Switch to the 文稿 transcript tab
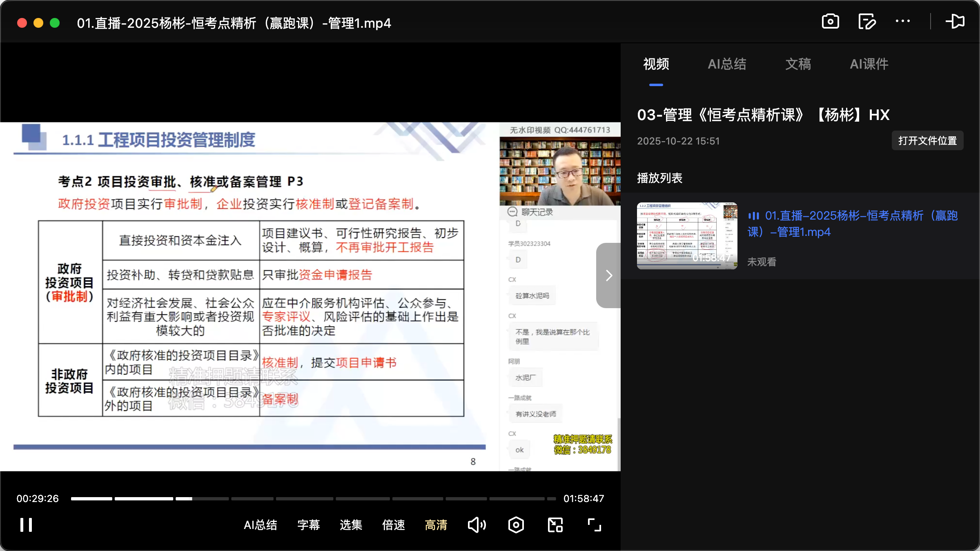 (797, 64)
